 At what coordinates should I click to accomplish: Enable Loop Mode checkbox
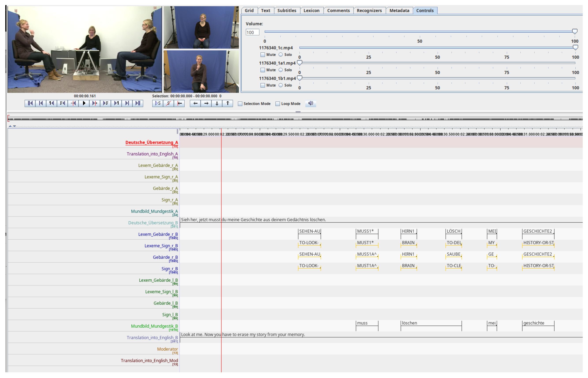(x=278, y=104)
